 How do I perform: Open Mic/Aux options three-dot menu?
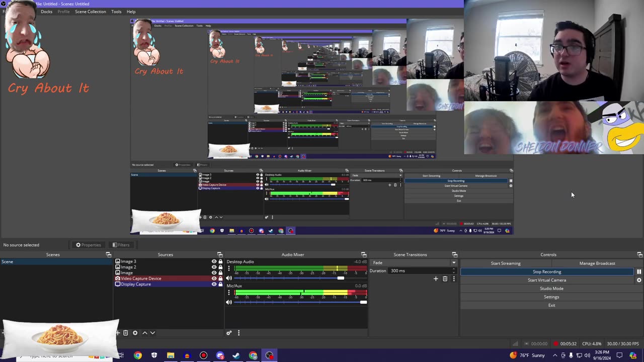point(229,294)
